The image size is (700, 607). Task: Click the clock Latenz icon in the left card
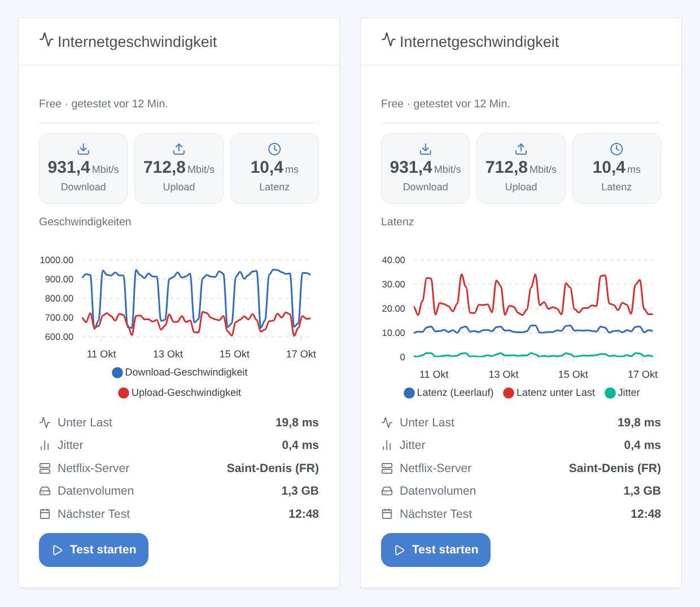pyautogui.click(x=274, y=149)
